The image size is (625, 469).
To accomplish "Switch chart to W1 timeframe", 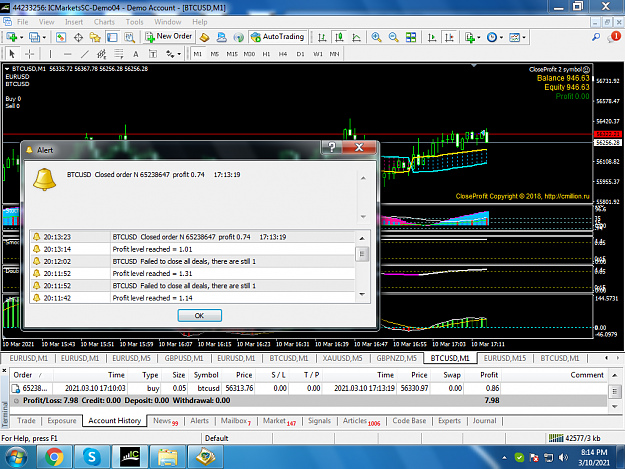I will point(318,54).
